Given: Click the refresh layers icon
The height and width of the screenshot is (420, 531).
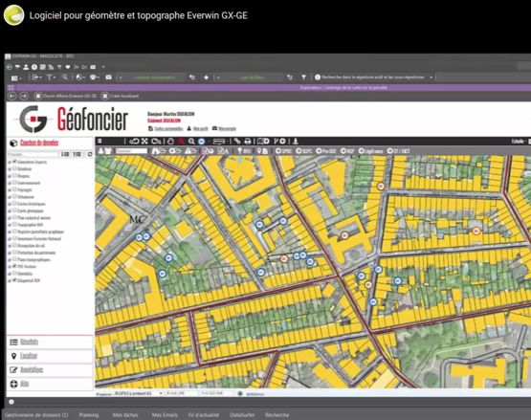Looking at the screenshot, I should point(90,154).
